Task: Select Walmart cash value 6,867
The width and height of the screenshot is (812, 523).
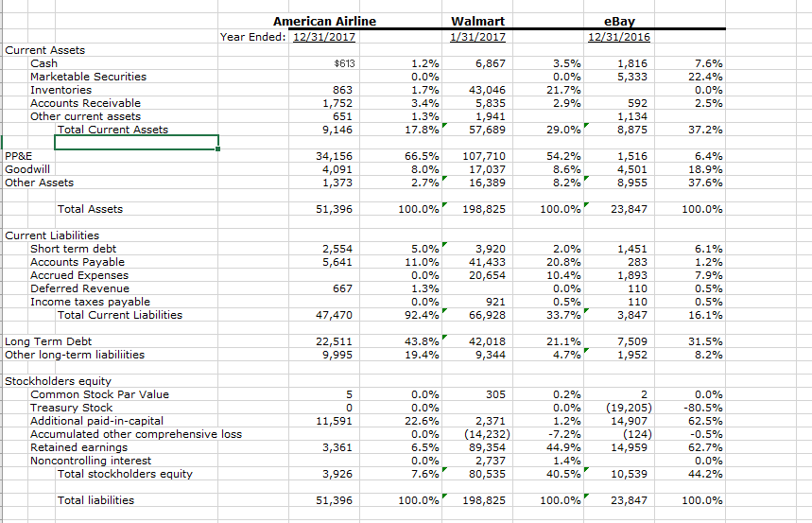Action: click(490, 63)
